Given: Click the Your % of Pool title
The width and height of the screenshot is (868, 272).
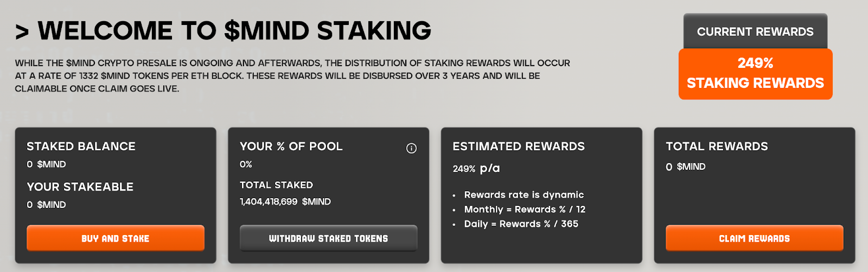Looking at the screenshot, I should pos(291,147).
